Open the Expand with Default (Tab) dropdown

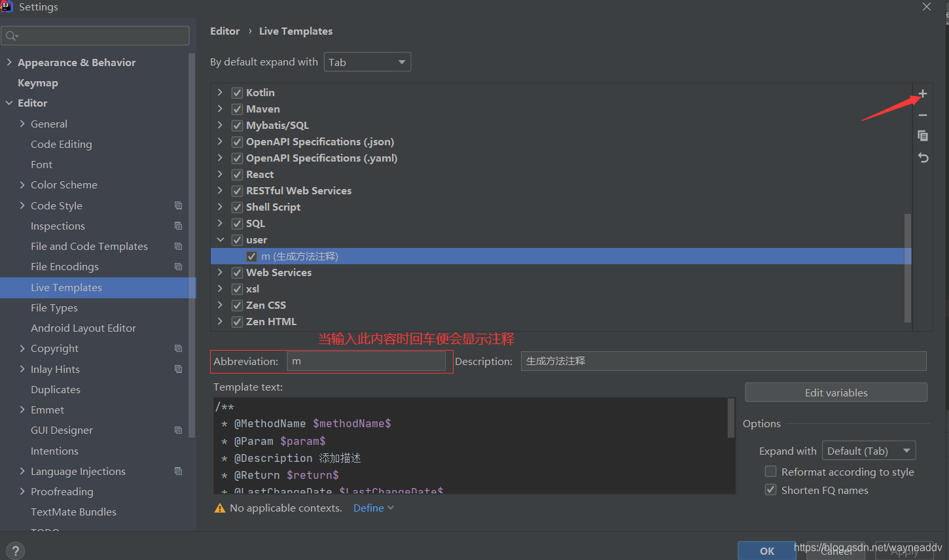pyautogui.click(x=868, y=451)
